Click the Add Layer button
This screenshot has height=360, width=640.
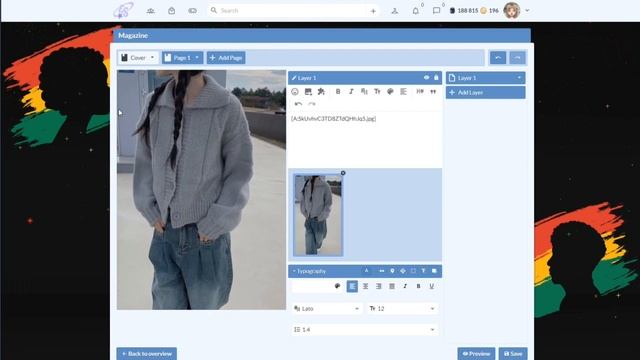tap(485, 92)
